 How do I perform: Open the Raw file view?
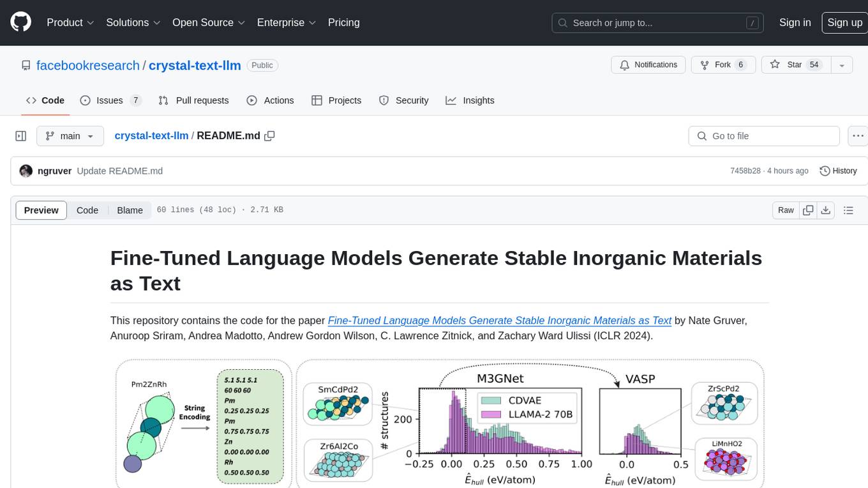(x=786, y=210)
